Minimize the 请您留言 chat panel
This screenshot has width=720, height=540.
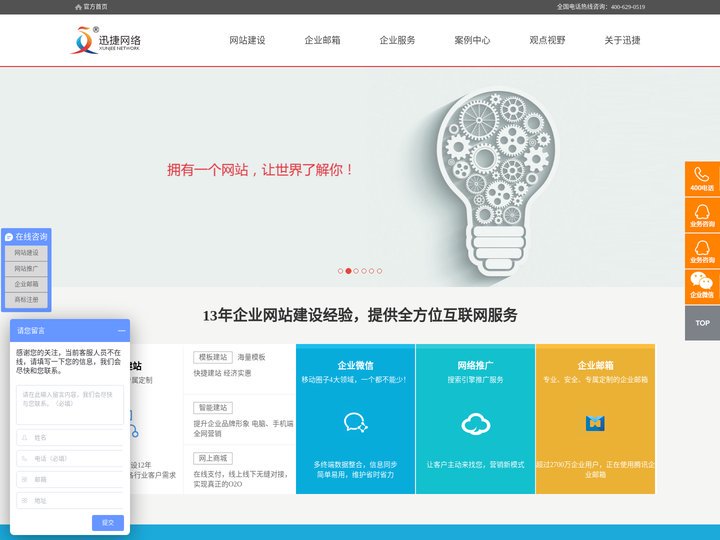[x=122, y=331]
